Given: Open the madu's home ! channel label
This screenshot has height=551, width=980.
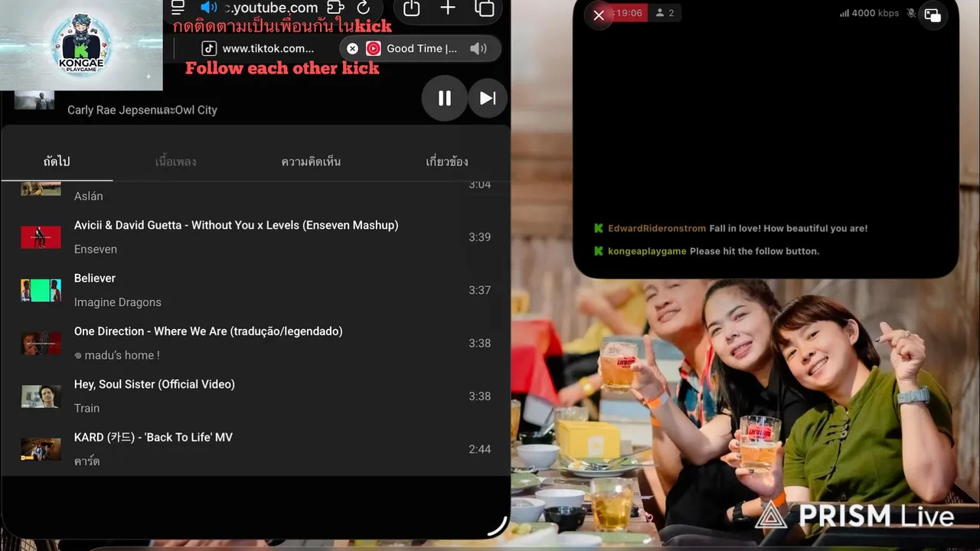Looking at the screenshot, I should coord(116,355).
